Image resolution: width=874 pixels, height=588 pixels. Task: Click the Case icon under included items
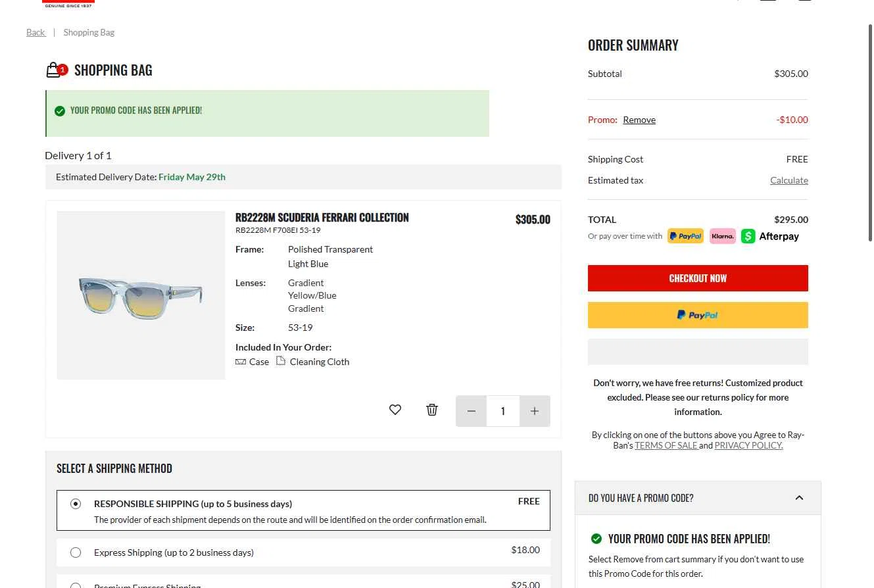point(241,362)
